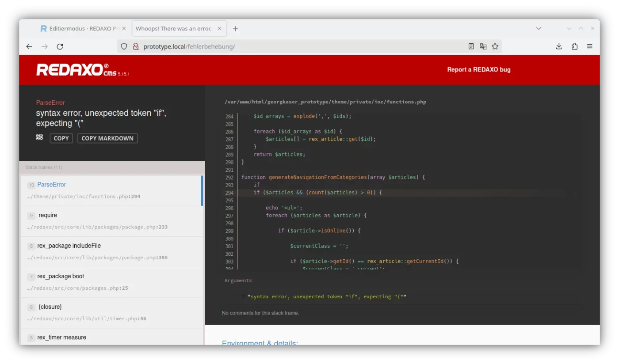The width and height of the screenshot is (619, 364).
Task: Click the packages.php:25 file path
Action: [x=77, y=288]
